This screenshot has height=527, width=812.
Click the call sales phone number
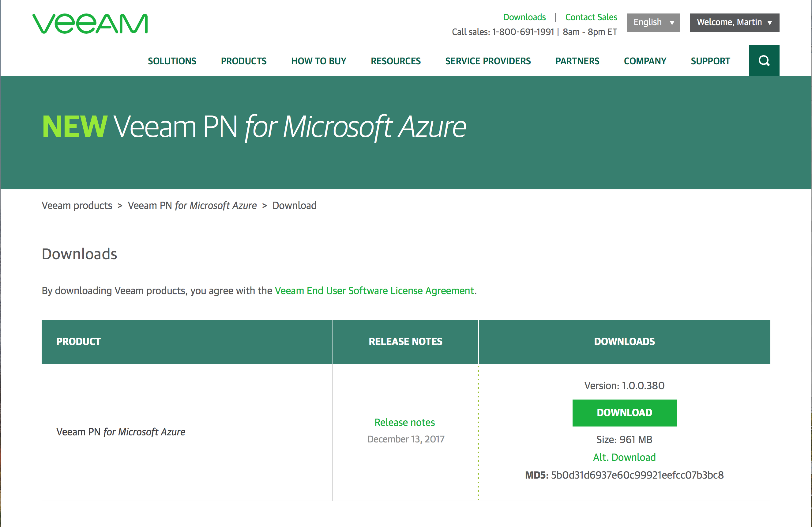coord(523,32)
